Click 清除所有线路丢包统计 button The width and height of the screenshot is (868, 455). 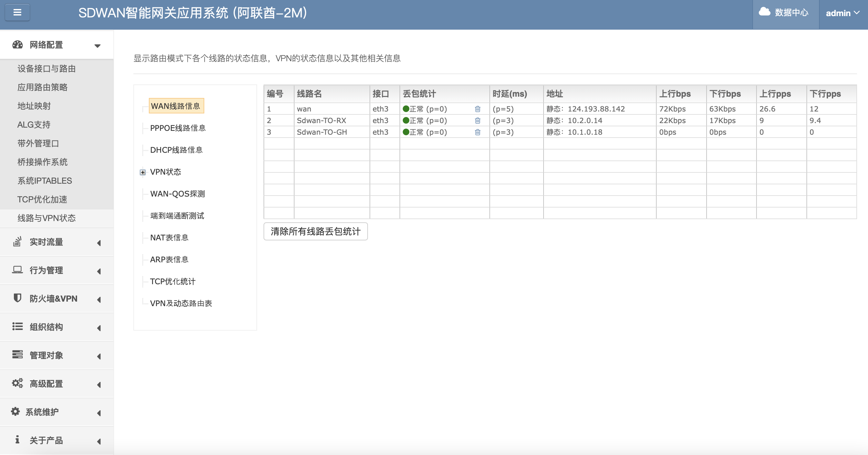[x=315, y=231]
